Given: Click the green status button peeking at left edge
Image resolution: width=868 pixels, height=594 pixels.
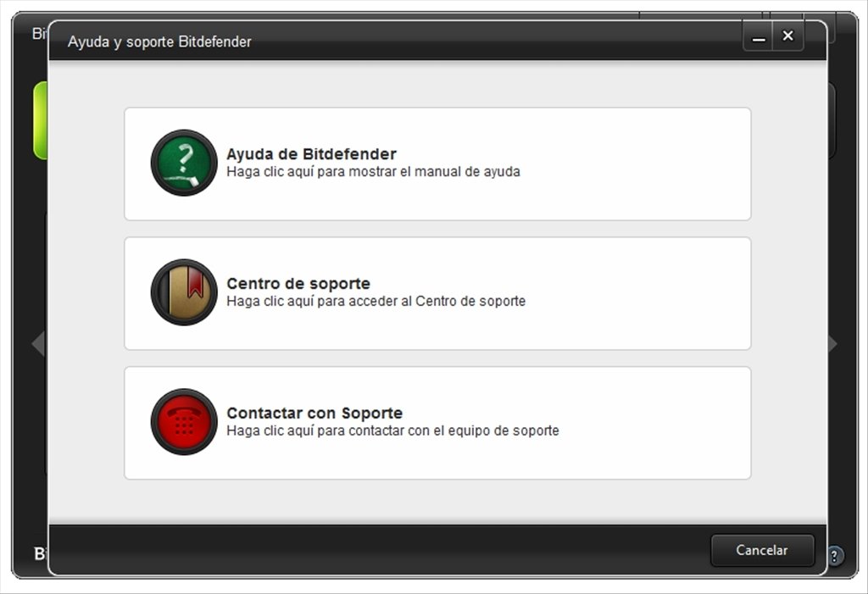Looking at the screenshot, I should (x=40, y=120).
